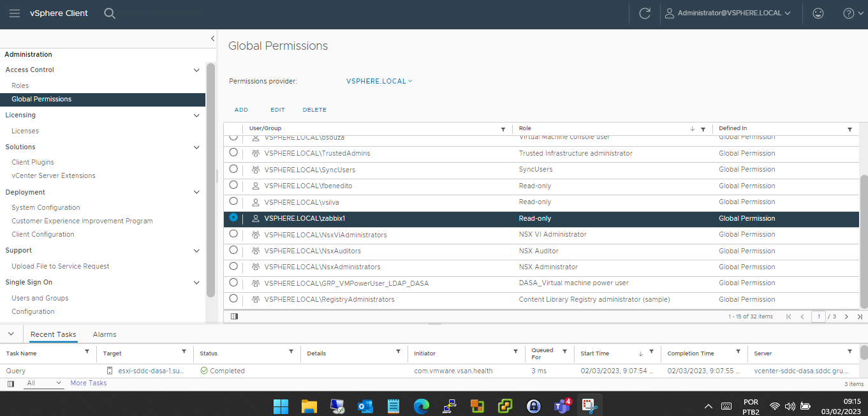Screen dimensions: 868x416
Task: Collapse the Deployment section
Action: click(x=196, y=192)
